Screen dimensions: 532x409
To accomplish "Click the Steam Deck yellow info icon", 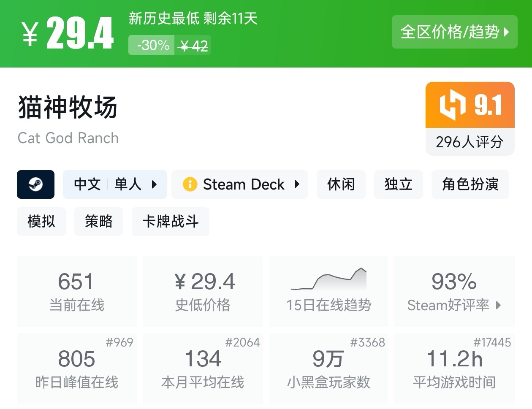I will pos(190,184).
